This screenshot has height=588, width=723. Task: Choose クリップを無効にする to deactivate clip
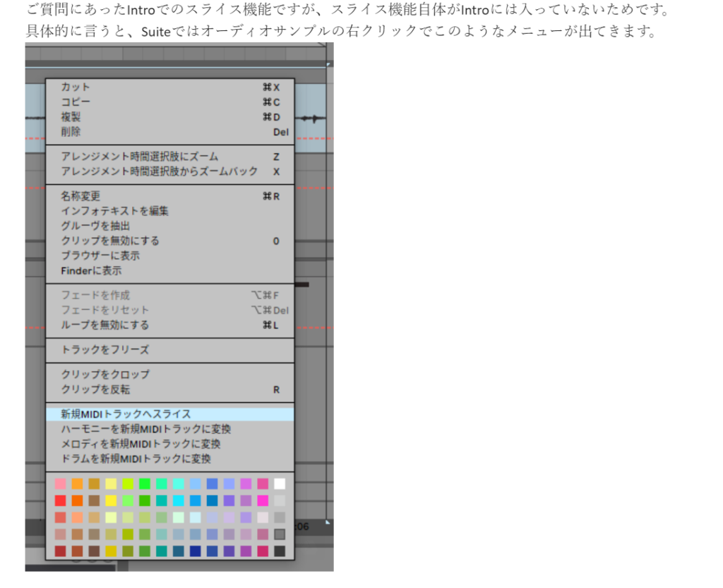[110, 241]
